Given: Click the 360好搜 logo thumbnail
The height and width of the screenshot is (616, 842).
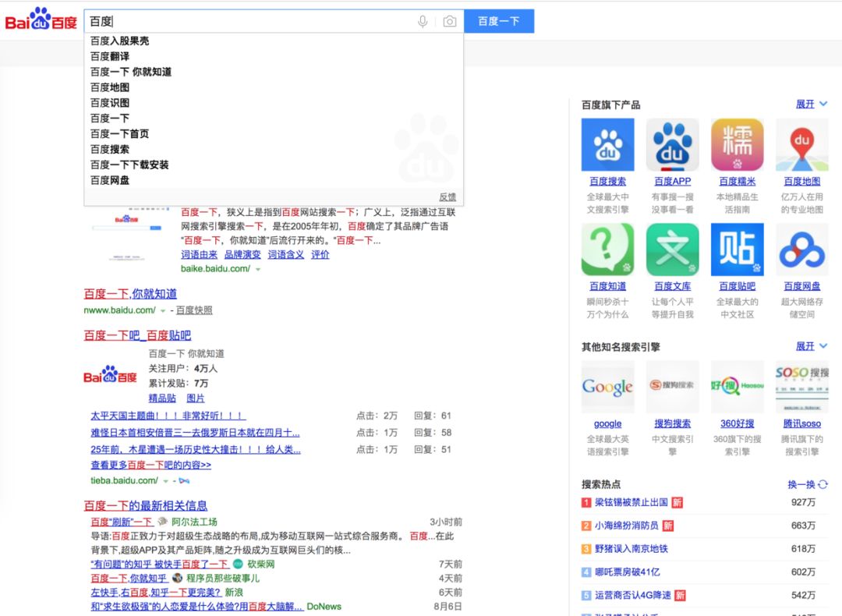Looking at the screenshot, I should tap(738, 387).
